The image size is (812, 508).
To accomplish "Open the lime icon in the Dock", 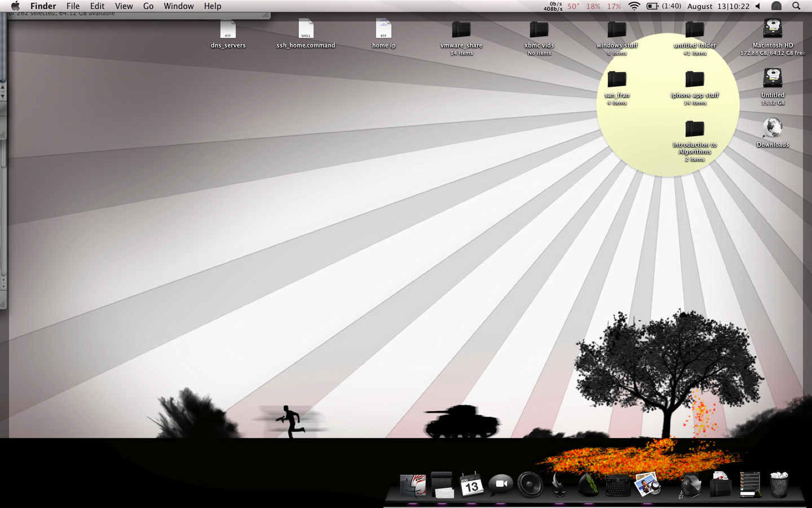I will 589,485.
